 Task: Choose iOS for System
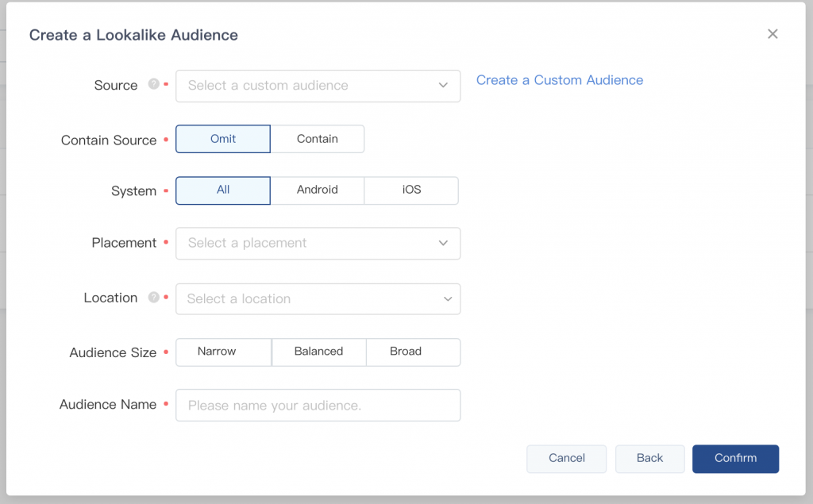pyautogui.click(x=412, y=190)
